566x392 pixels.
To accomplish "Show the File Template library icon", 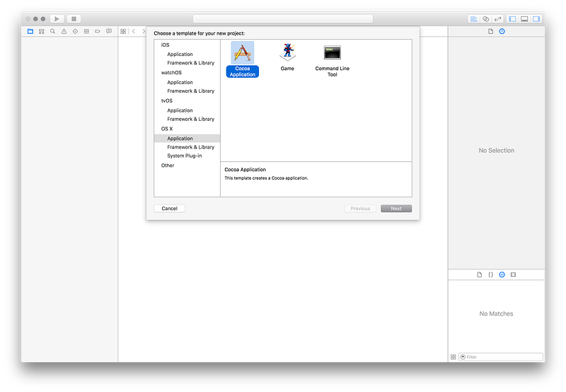I will coord(480,275).
